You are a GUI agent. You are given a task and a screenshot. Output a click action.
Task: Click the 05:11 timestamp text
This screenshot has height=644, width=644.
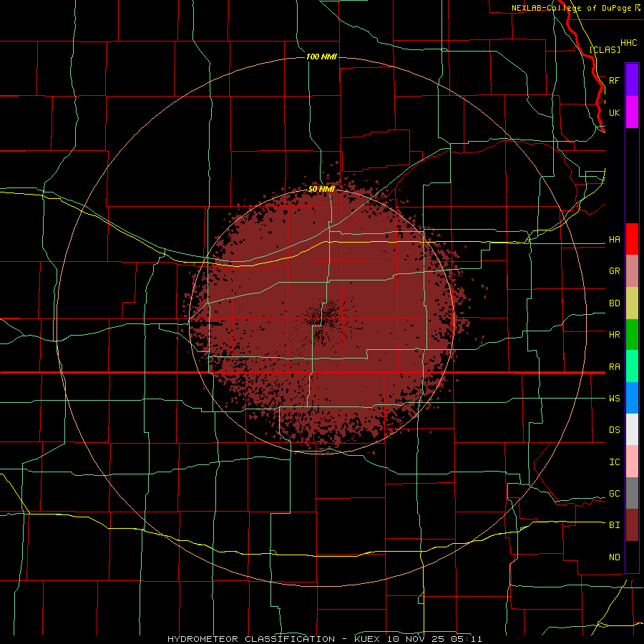(465, 639)
